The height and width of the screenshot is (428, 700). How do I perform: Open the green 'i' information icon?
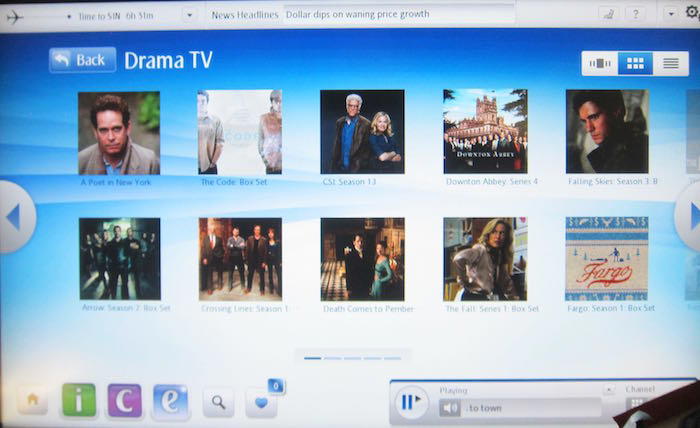point(79,400)
